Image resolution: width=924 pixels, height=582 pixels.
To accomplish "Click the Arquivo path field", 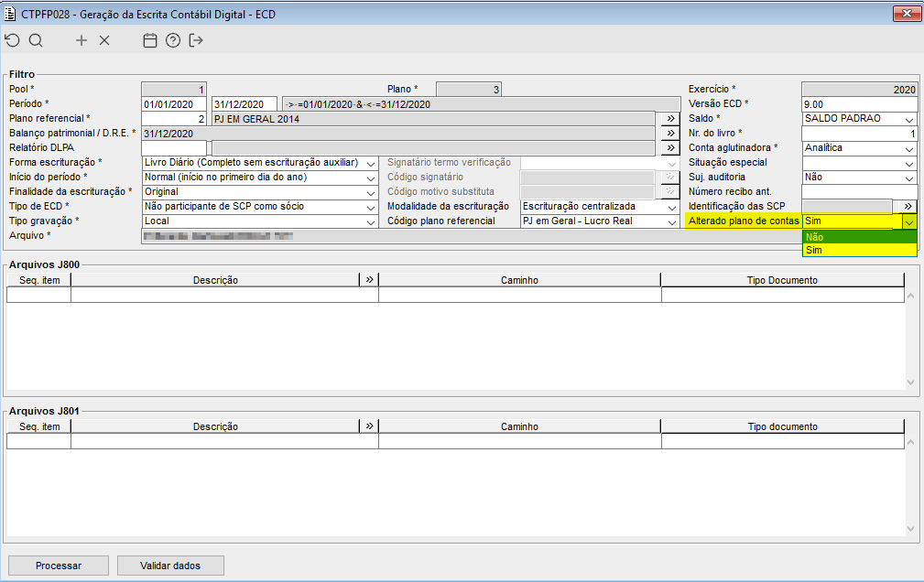I will point(472,236).
